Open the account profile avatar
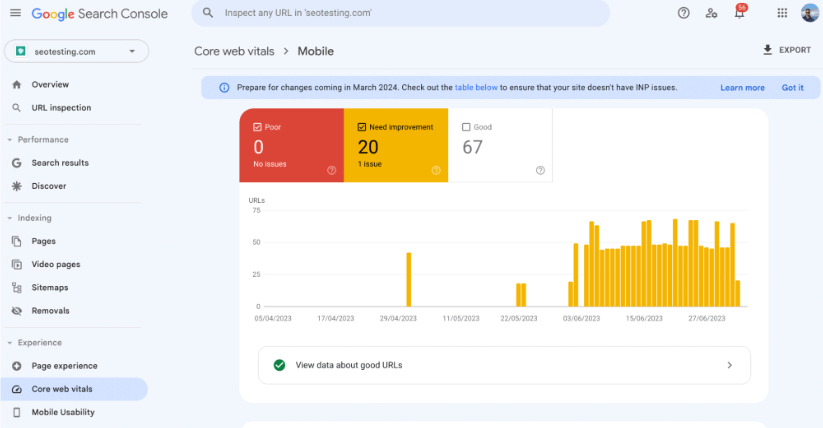The width and height of the screenshot is (823, 428). (810, 13)
